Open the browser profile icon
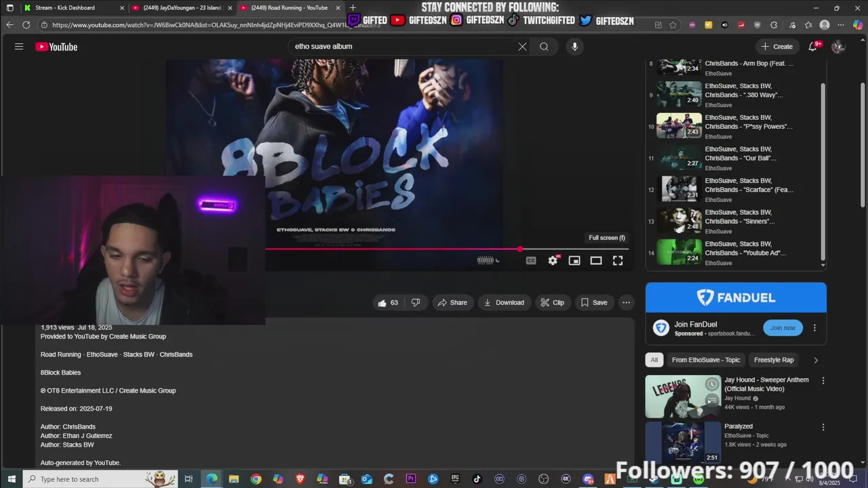Viewport: 868px width, 488px height. click(825, 24)
